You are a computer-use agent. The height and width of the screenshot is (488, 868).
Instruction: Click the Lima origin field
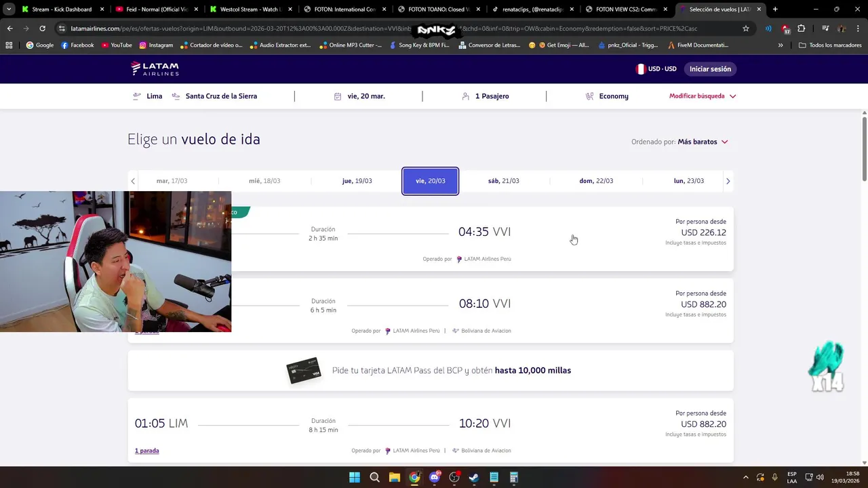click(148, 96)
